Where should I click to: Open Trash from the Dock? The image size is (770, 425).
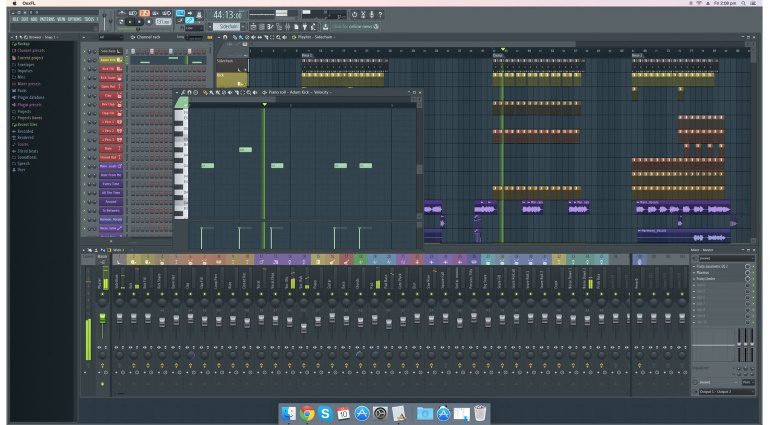481,412
